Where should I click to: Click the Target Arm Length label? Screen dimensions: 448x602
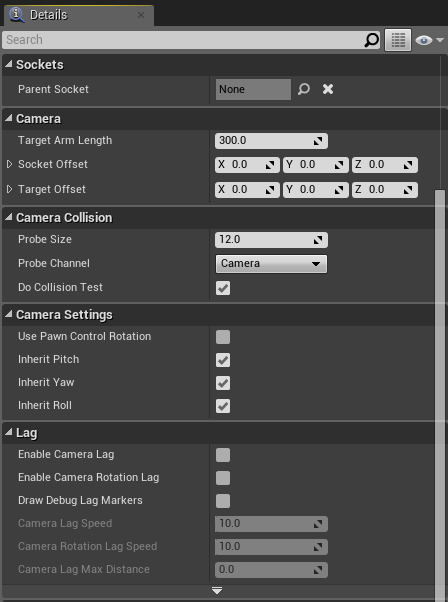coord(65,141)
